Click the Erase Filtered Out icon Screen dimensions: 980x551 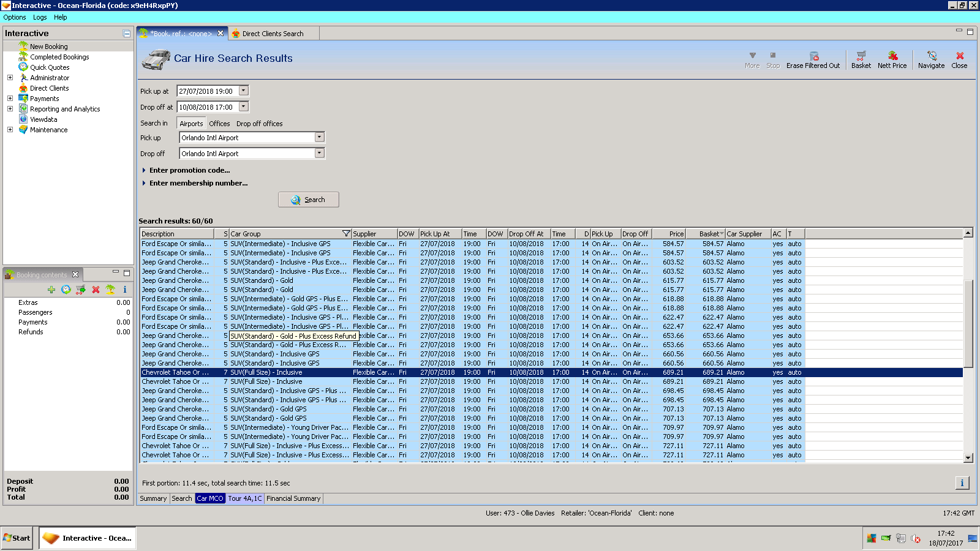pyautogui.click(x=813, y=56)
